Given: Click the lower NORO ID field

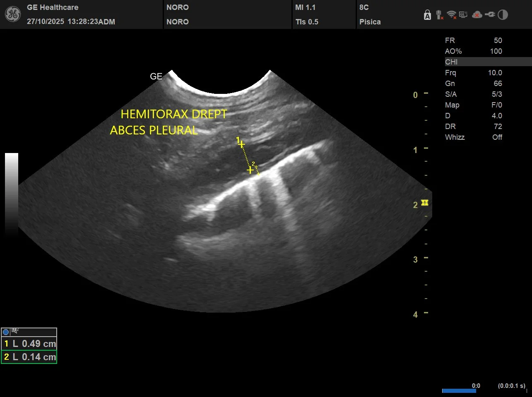Looking at the screenshot, I should pyautogui.click(x=178, y=22).
